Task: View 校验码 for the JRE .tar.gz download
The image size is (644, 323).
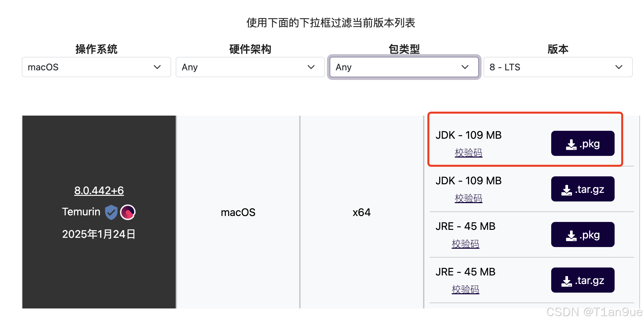Action: (465, 289)
